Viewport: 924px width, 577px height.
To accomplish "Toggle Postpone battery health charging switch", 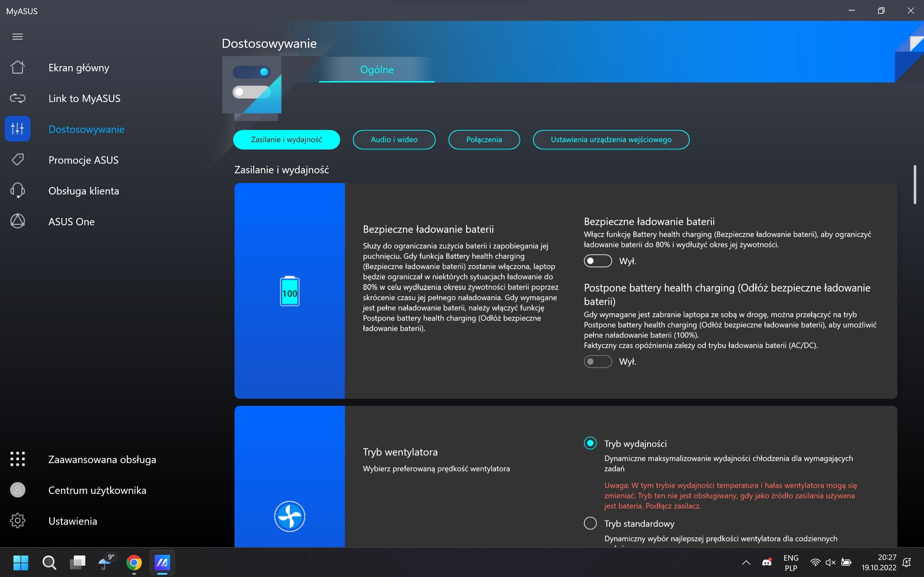I will (x=598, y=361).
